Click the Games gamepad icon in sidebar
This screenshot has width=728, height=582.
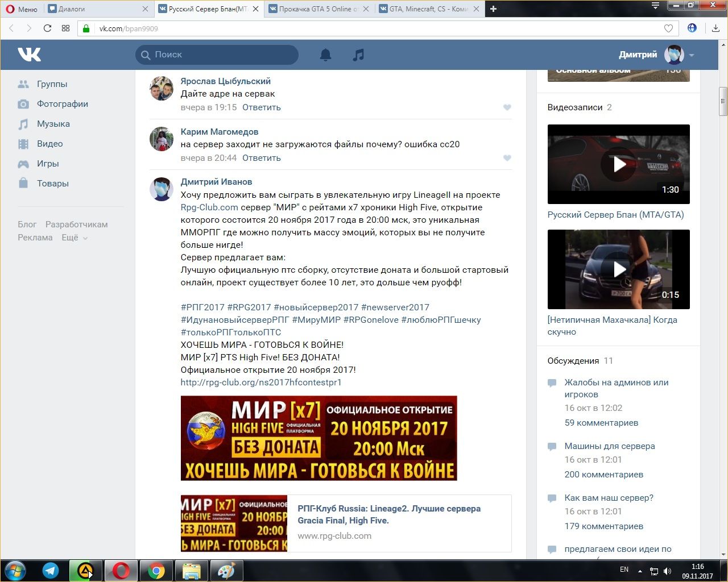(23, 164)
